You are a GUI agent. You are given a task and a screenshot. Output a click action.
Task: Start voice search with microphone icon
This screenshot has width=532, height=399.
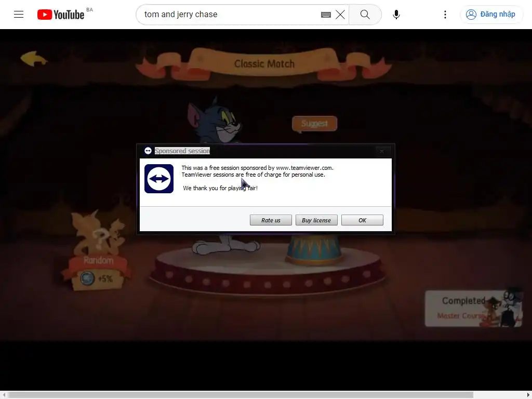396,14
